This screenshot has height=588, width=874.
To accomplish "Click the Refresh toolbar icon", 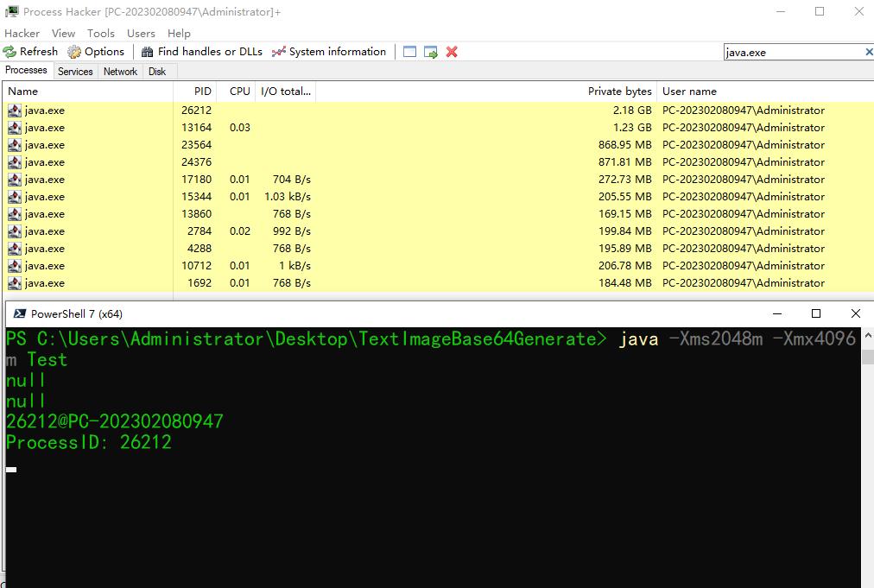I will tap(30, 52).
